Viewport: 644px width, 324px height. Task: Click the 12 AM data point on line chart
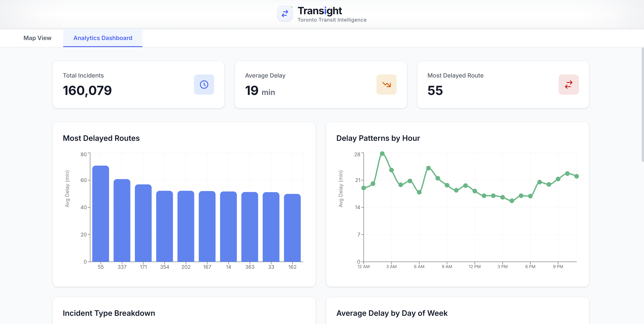point(363,188)
